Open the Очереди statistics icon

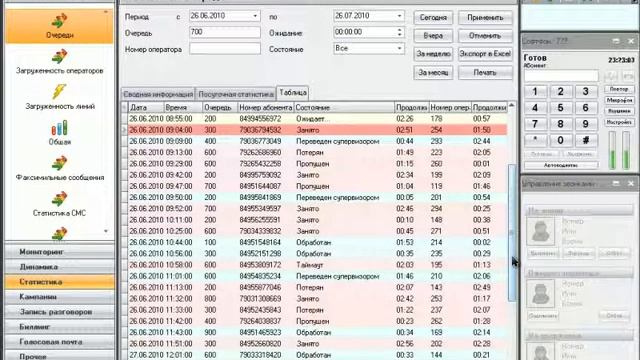(x=60, y=21)
